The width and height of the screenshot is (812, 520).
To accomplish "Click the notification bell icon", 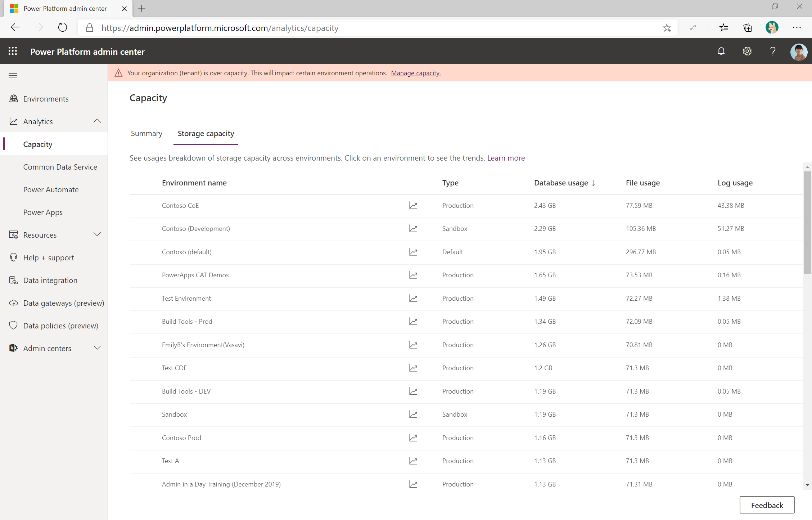I will pyautogui.click(x=721, y=52).
